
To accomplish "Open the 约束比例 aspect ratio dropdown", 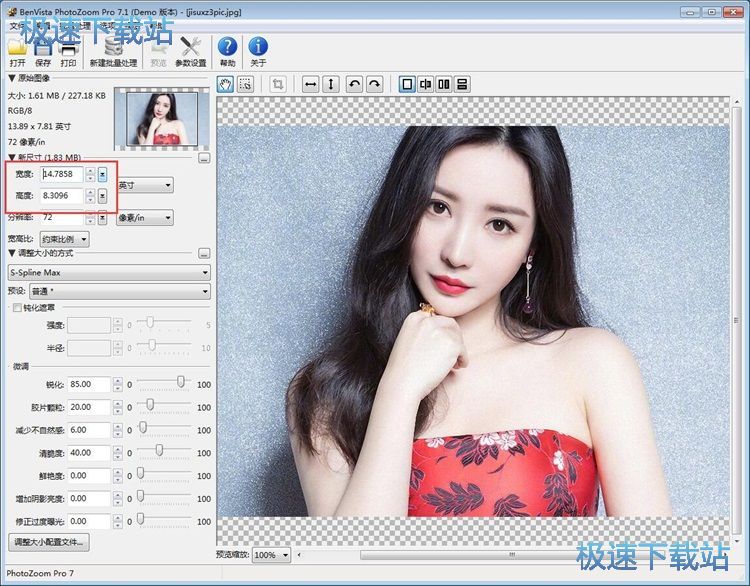I will point(64,239).
